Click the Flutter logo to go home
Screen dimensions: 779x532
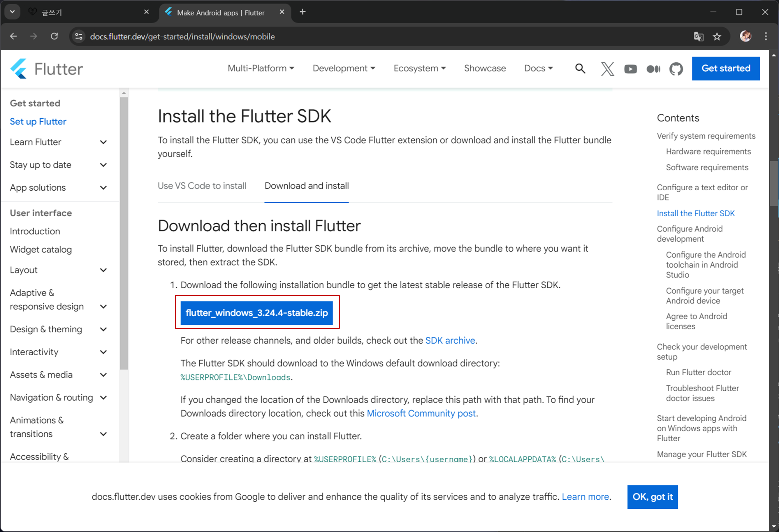tap(46, 69)
